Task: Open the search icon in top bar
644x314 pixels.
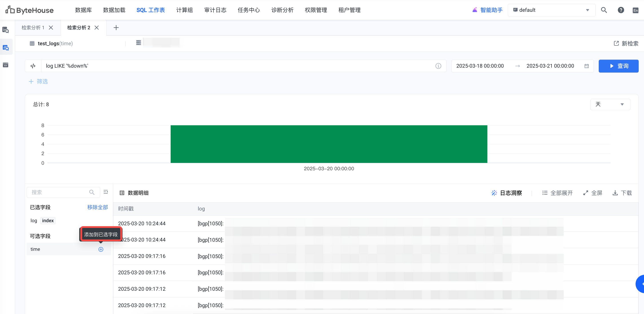Action: pos(604,10)
